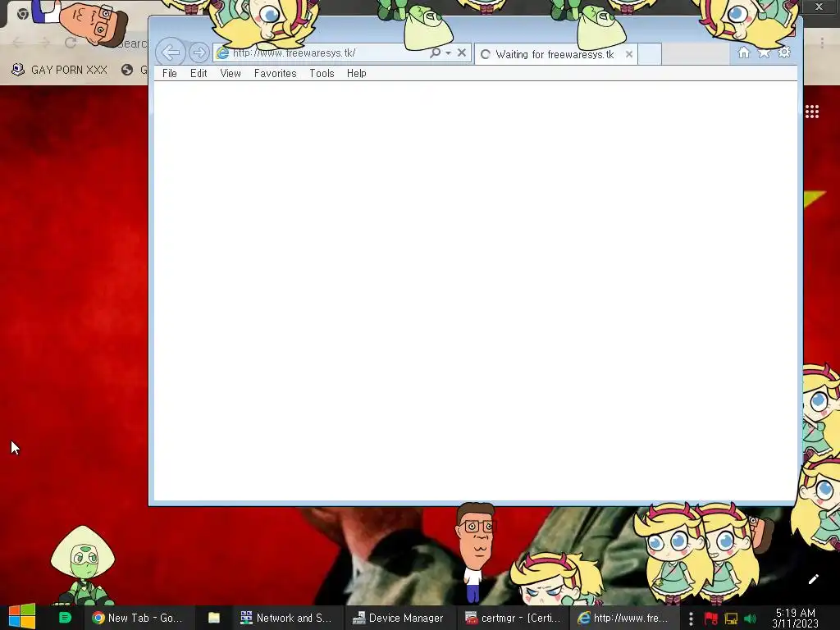The height and width of the screenshot is (630, 840).
Task: Click the Internet Explorer back arrow button
Action: click(171, 52)
